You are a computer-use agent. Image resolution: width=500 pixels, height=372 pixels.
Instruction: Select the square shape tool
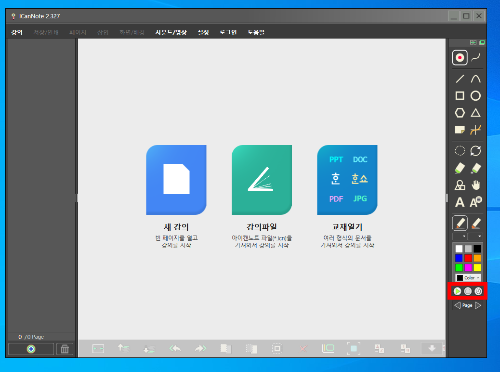point(460,96)
